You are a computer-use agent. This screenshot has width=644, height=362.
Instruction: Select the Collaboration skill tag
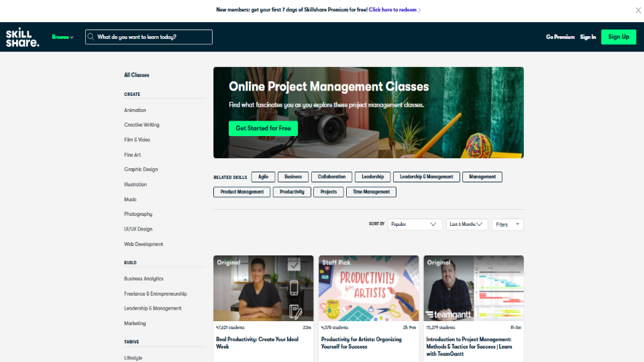point(331,177)
